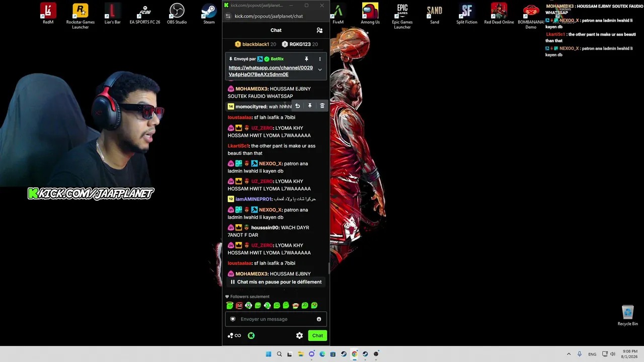This screenshot has width=644, height=362.
Task: Click the microphone tray icon
Action: pyautogui.click(x=580, y=354)
